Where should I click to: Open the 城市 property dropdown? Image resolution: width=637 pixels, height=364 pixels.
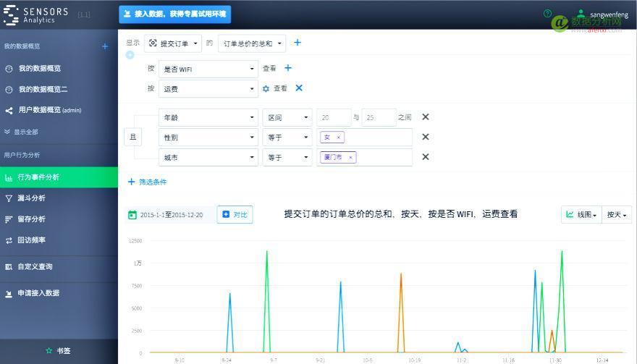[x=208, y=157]
